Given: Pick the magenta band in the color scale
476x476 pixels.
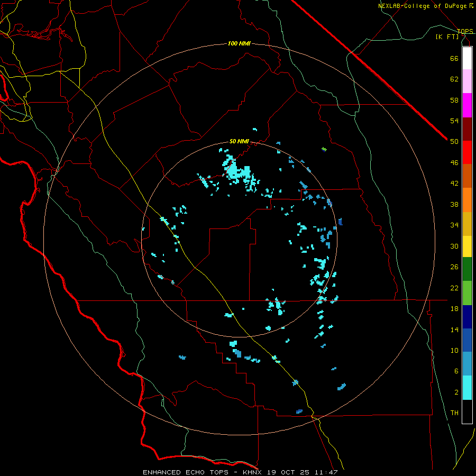Looking at the screenshot, I should (467, 105).
